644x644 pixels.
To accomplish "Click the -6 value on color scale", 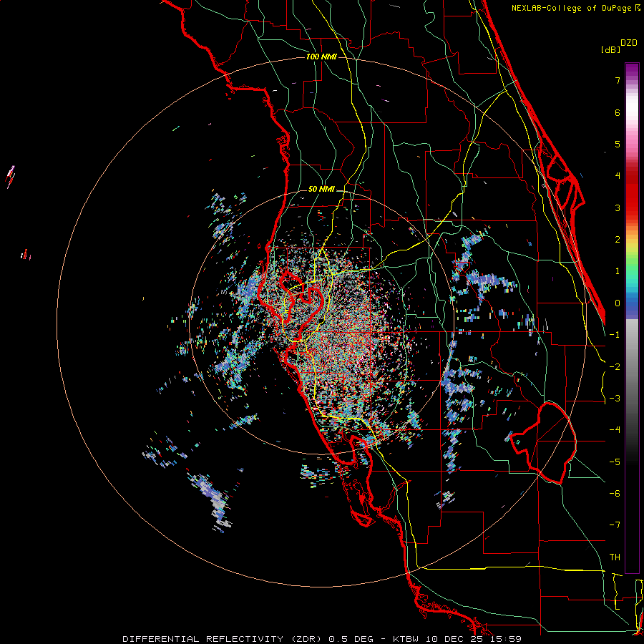I will 615,494.
